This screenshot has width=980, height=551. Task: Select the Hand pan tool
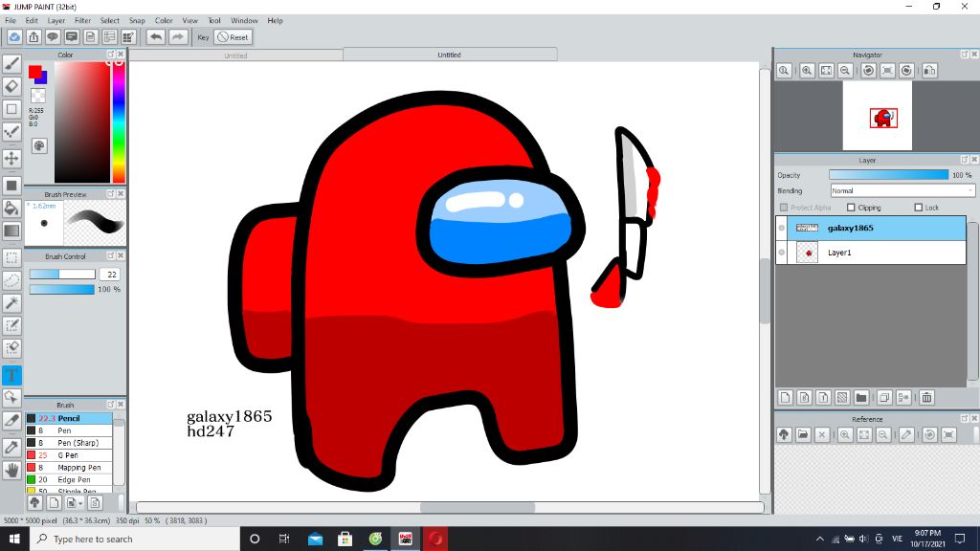(11, 470)
